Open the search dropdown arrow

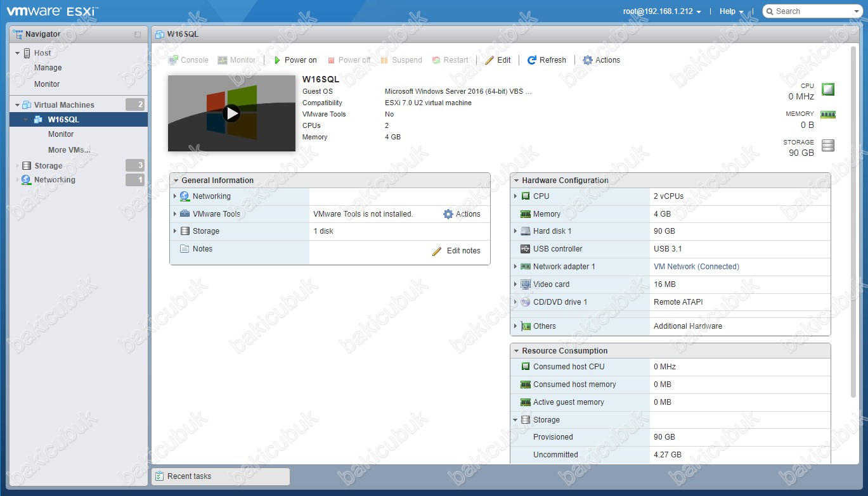pos(855,11)
